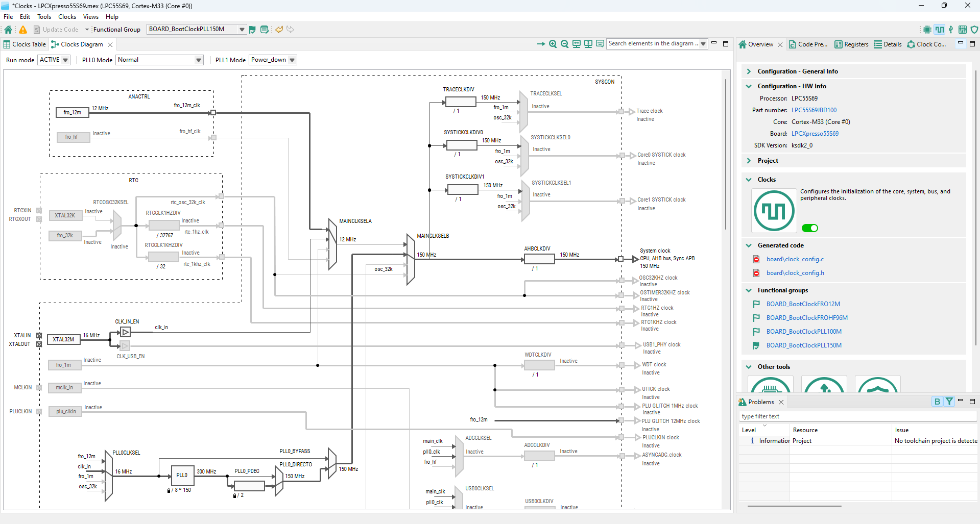Select BOARD_BootClockFRO12M functional group
Viewport: 980px width, 524px height.
[803, 304]
